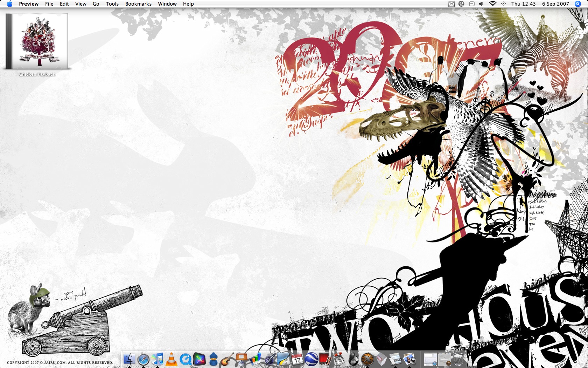Screen dimensions: 588x368
Task: Open the dark flame globe dock icon
Action: pos(353,359)
